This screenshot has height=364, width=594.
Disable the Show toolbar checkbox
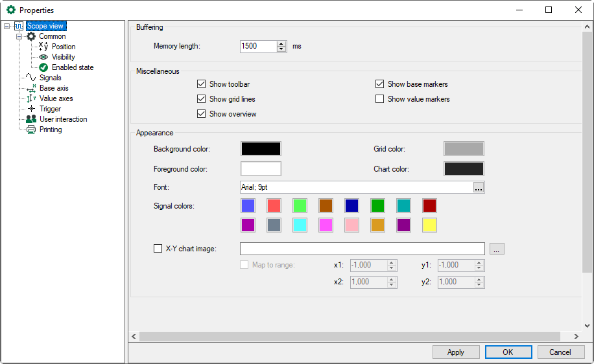(202, 84)
